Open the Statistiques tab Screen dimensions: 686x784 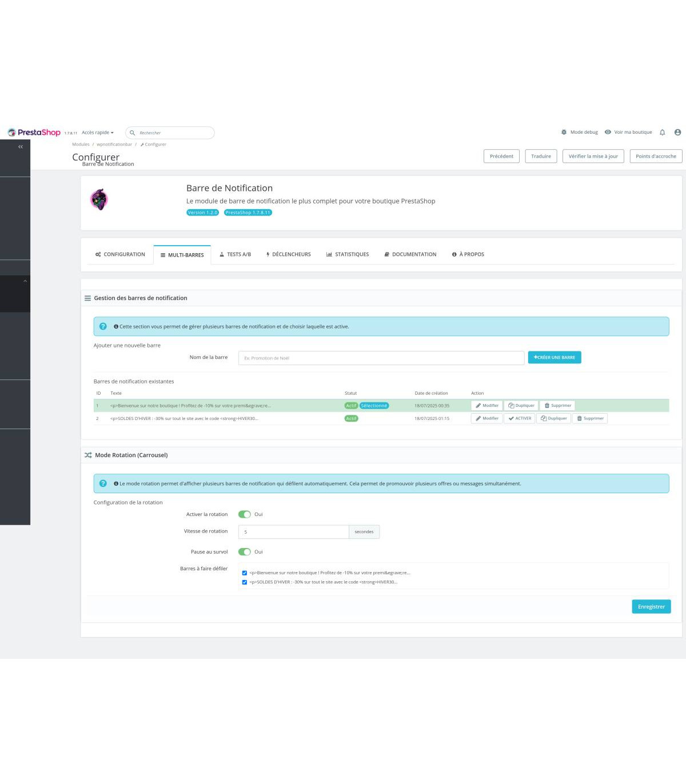pyautogui.click(x=347, y=254)
